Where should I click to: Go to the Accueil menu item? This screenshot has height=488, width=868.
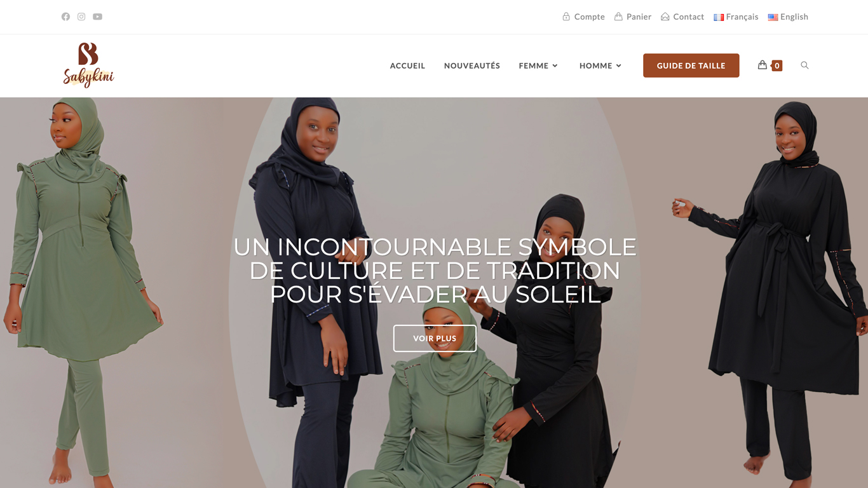pos(407,65)
